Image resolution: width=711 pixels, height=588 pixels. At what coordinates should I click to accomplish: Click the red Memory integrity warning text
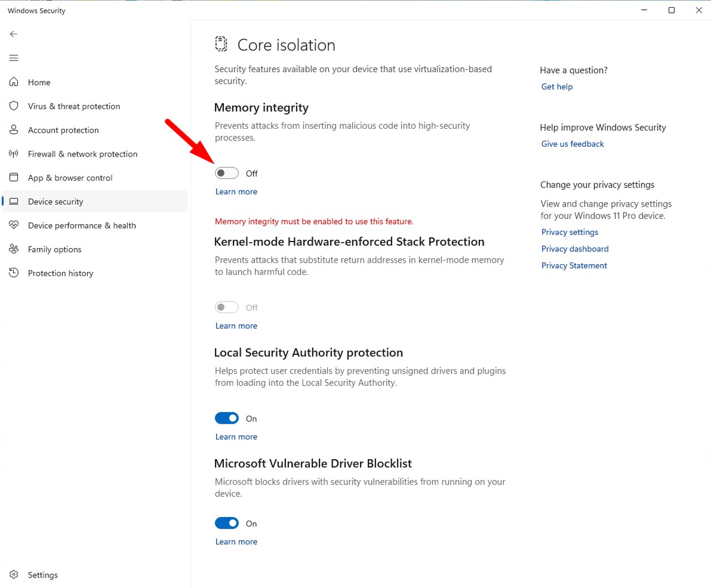click(x=314, y=222)
